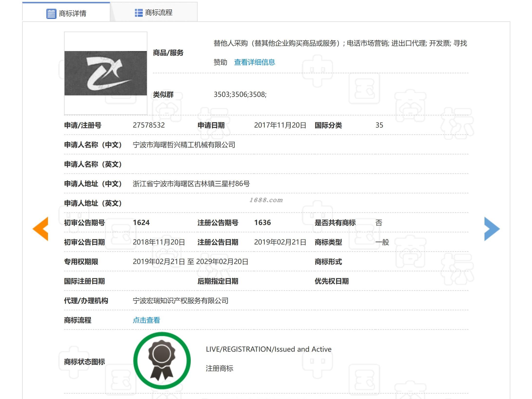
Task: Go to previous trademark with orange arrow
Action: click(40, 229)
